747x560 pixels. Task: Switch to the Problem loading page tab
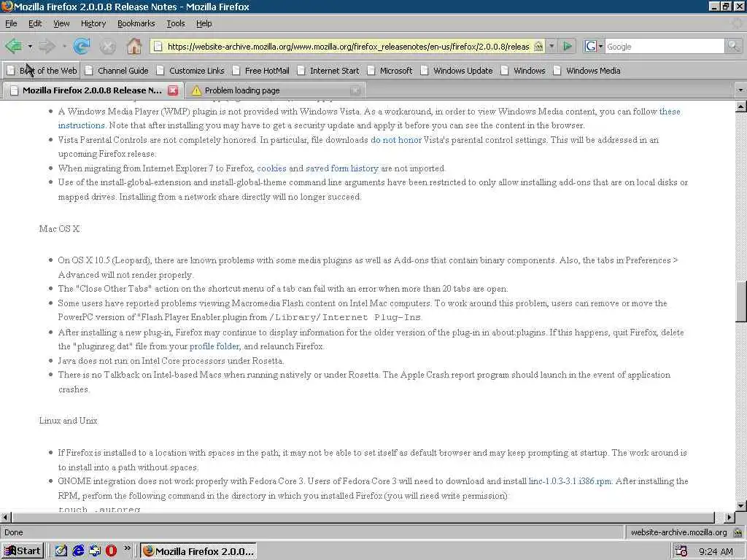(x=274, y=90)
